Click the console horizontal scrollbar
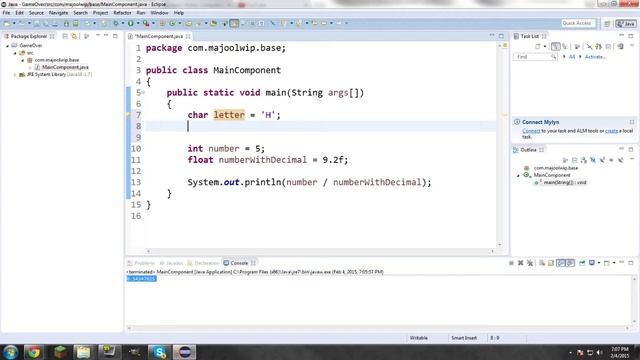Viewport: 640px width, 360px height. [x=378, y=328]
